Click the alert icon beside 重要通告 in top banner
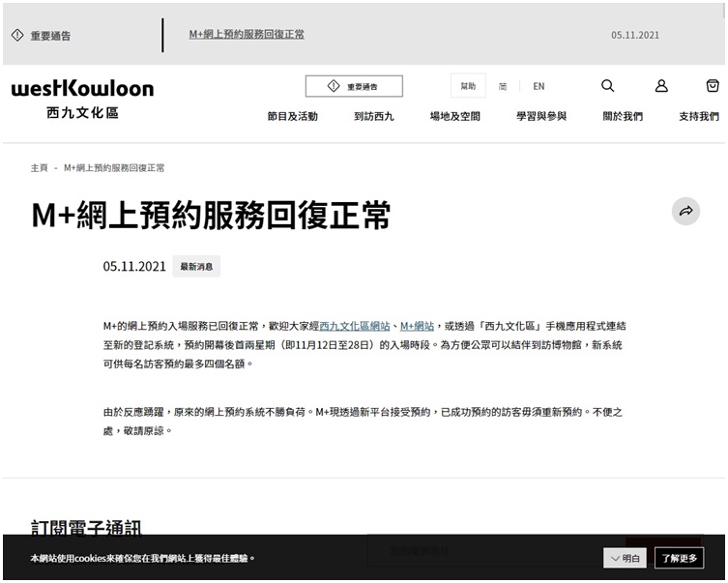The width and height of the screenshot is (728, 583). tap(17, 35)
